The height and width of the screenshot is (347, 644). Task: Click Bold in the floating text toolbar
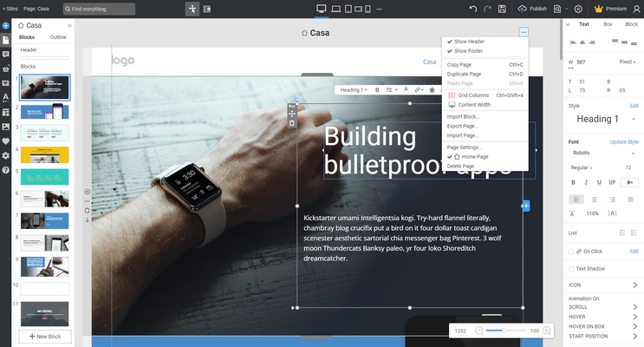coord(377,89)
